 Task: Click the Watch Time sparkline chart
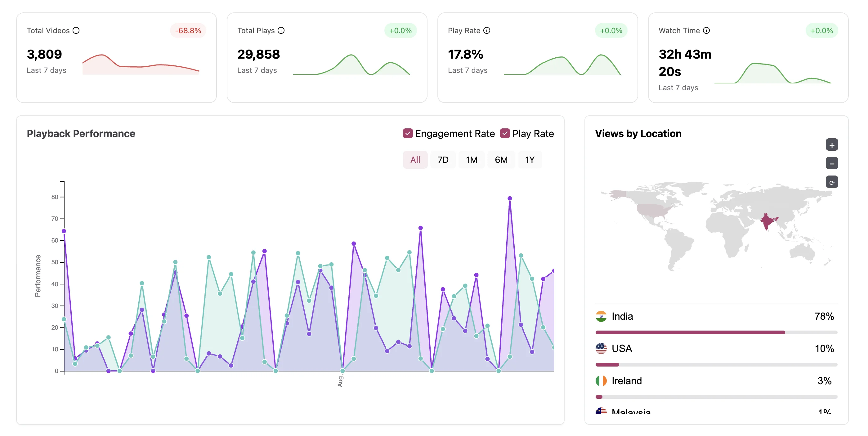[773, 73]
